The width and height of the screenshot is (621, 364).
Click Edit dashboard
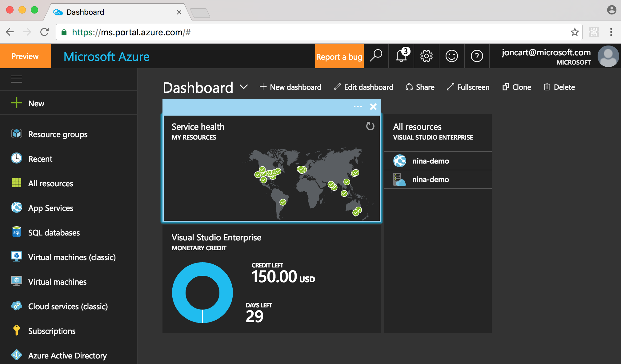363,87
